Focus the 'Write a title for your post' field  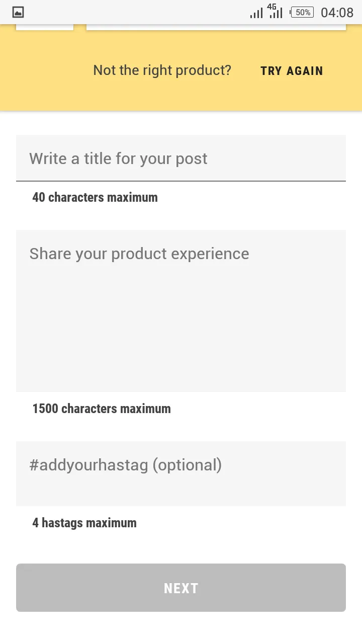181,158
